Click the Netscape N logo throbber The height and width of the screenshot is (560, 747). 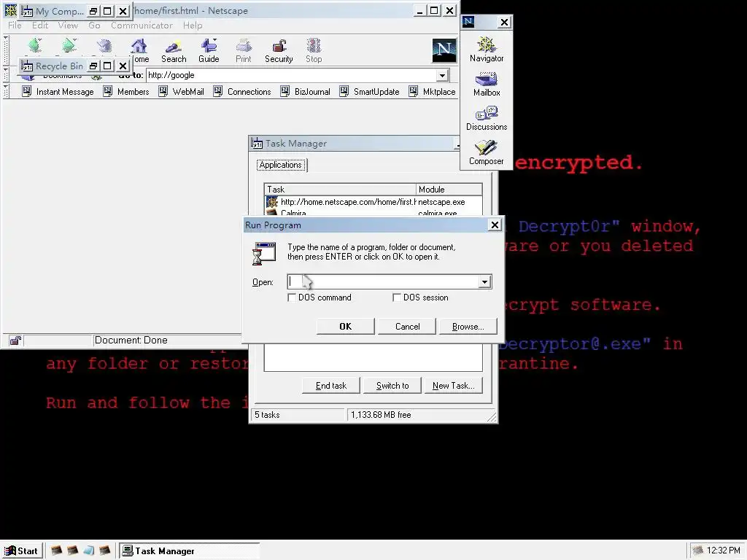tap(444, 50)
